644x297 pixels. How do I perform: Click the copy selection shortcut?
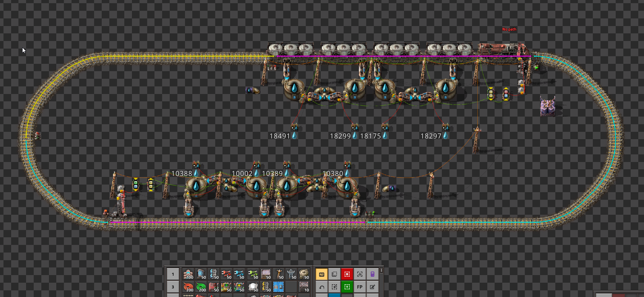click(x=334, y=274)
